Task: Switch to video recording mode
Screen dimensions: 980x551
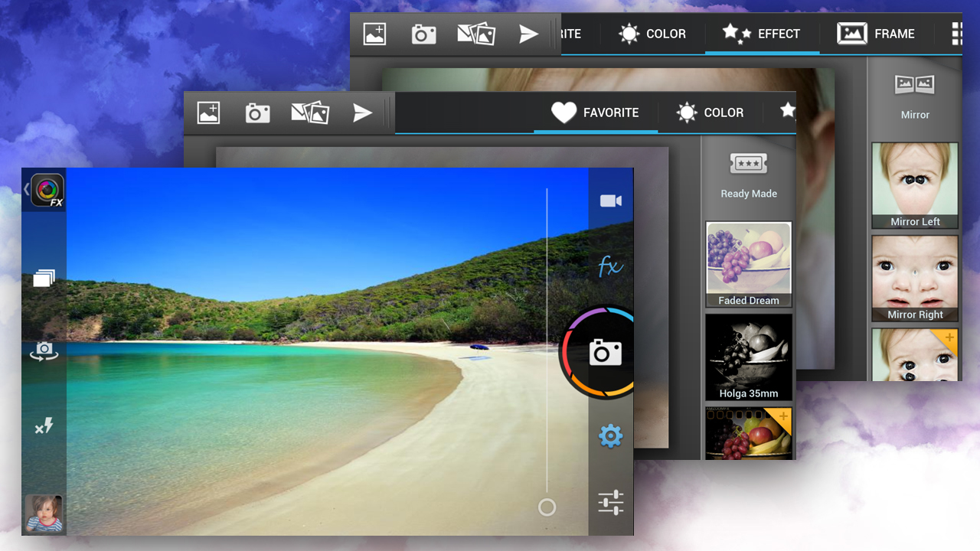Action: pos(610,201)
